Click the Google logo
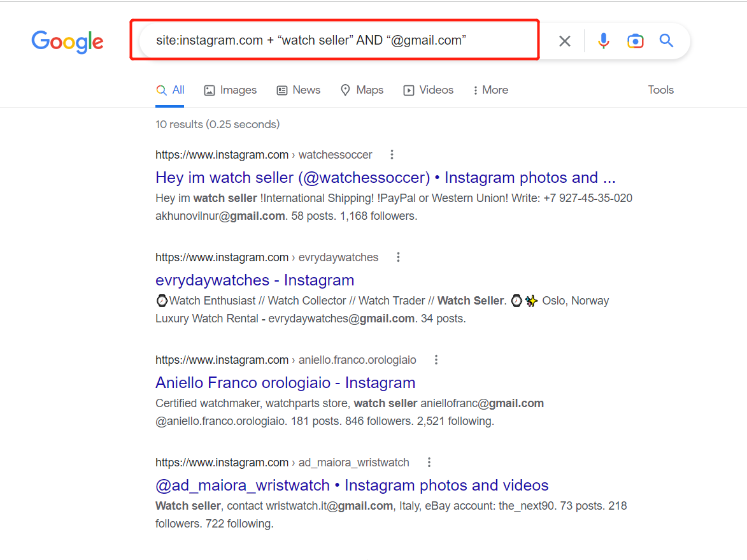 (x=67, y=41)
